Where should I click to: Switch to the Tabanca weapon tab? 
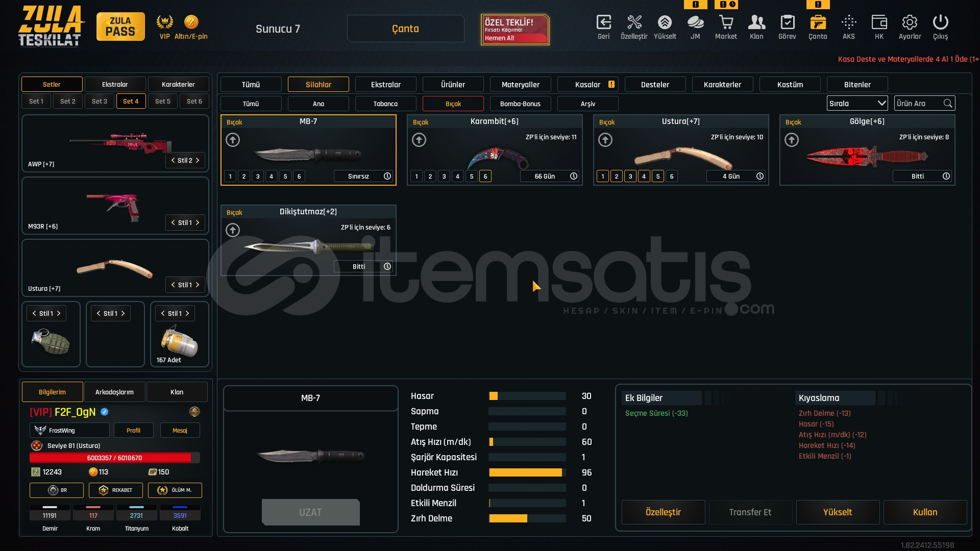point(385,104)
